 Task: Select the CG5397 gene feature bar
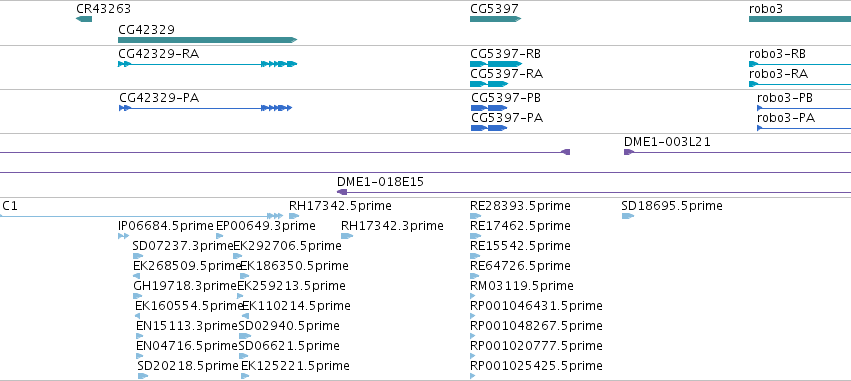(496, 19)
